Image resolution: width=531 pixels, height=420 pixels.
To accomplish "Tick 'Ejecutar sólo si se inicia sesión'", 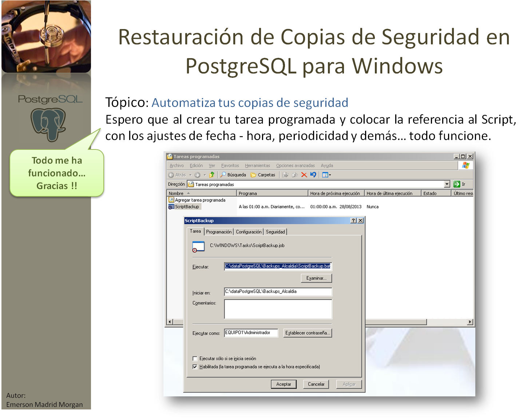I will pyautogui.click(x=195, y=359).
